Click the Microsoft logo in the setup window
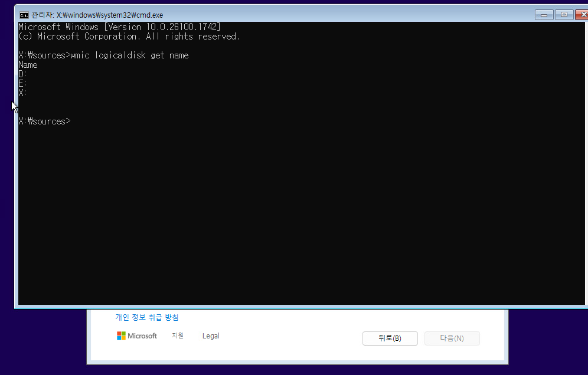588x375 pixels. (137, 335)
